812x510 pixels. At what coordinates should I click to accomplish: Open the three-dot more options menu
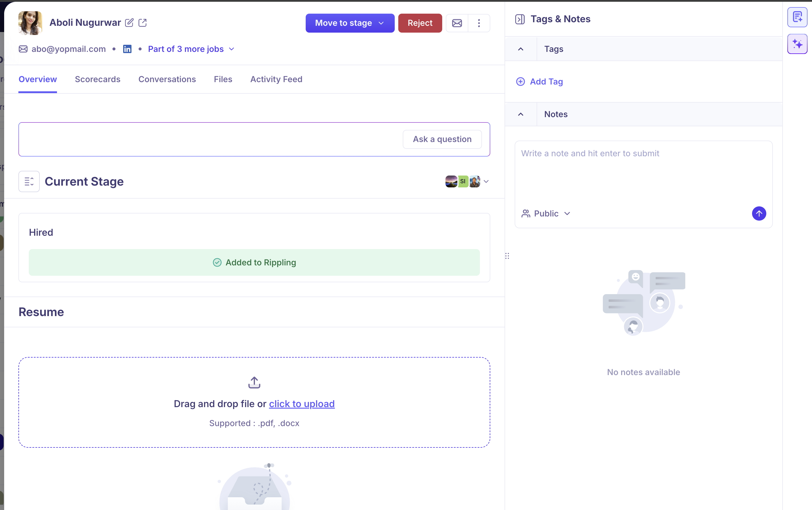[479, 23]
